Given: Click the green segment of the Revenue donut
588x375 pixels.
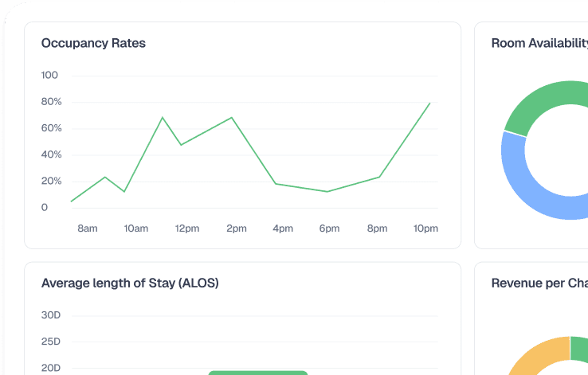Looking at the screenshot, I should [x=580, y=349].
